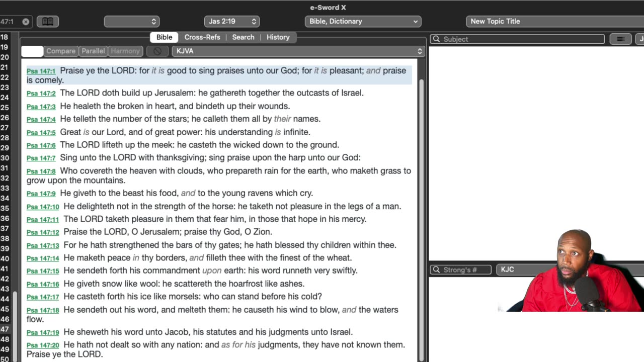Click the text "He giveth snow like wool"
The image size is (644, 362).
click(x=112, y=284)
